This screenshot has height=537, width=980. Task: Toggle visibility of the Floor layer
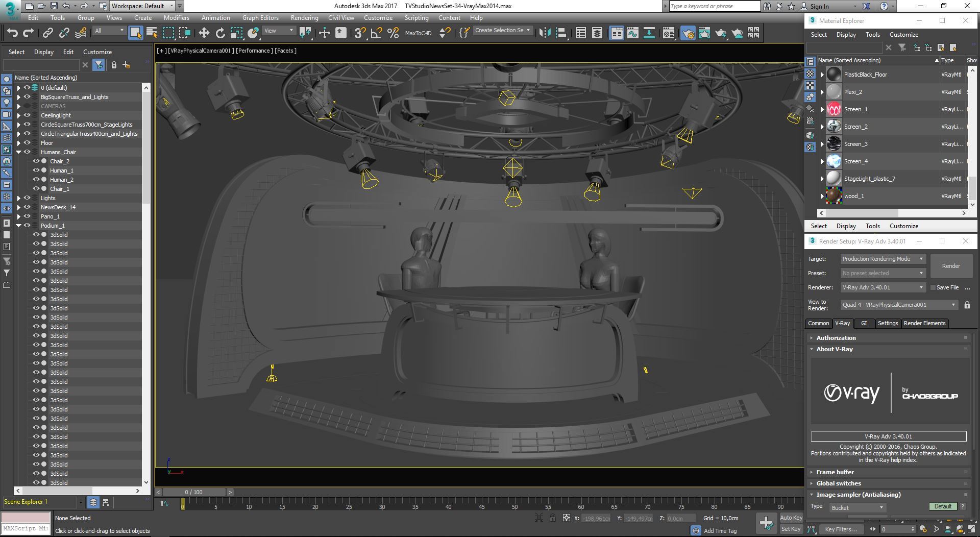(27, 143)
